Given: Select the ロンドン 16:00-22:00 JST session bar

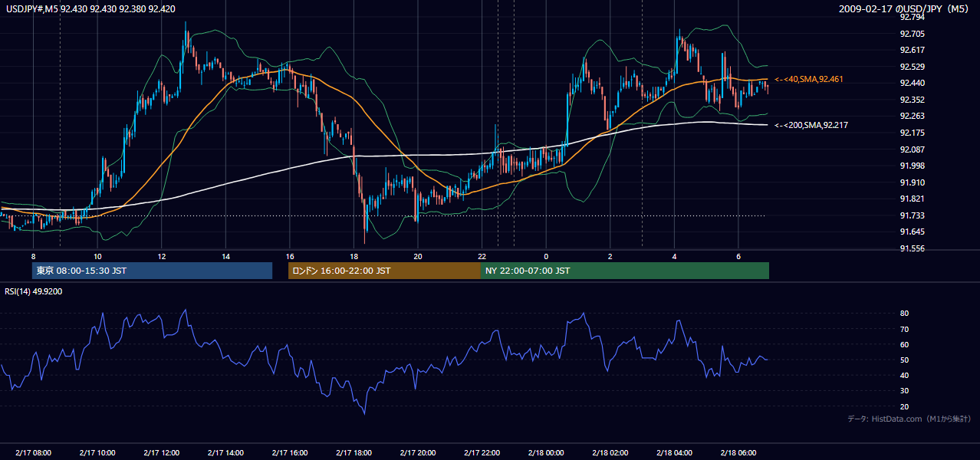Looking at the screenshot, I should point(384,271).
